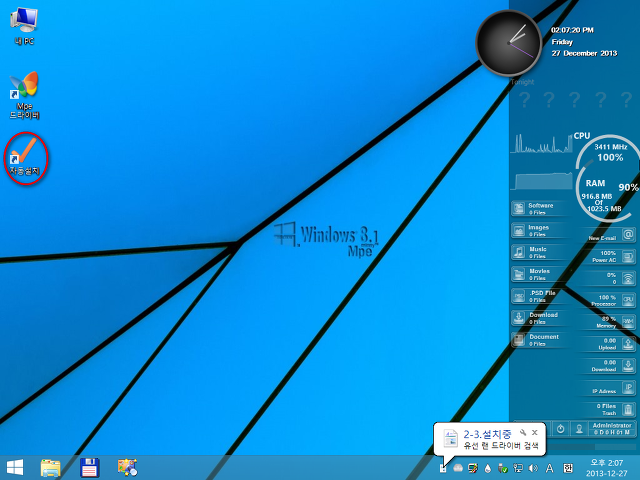Click the IP Adress widget icon
The width and height of the screenshot is (640, 480).
coord(629,387)
